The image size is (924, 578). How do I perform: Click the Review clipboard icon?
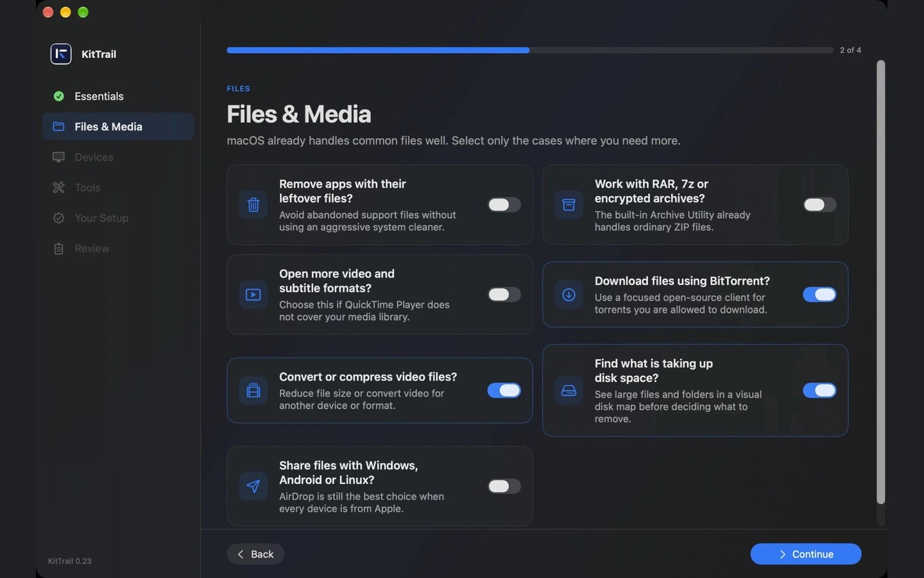(x=58, y=249)
